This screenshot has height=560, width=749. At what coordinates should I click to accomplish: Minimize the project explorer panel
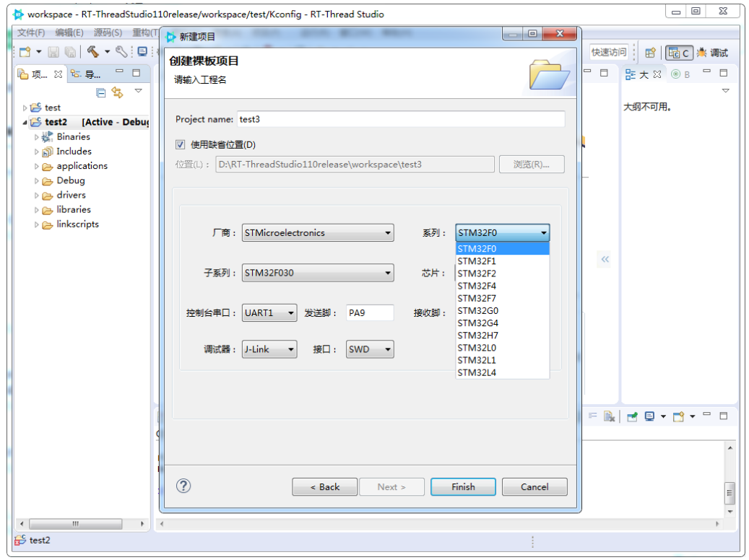click(119, 71)
